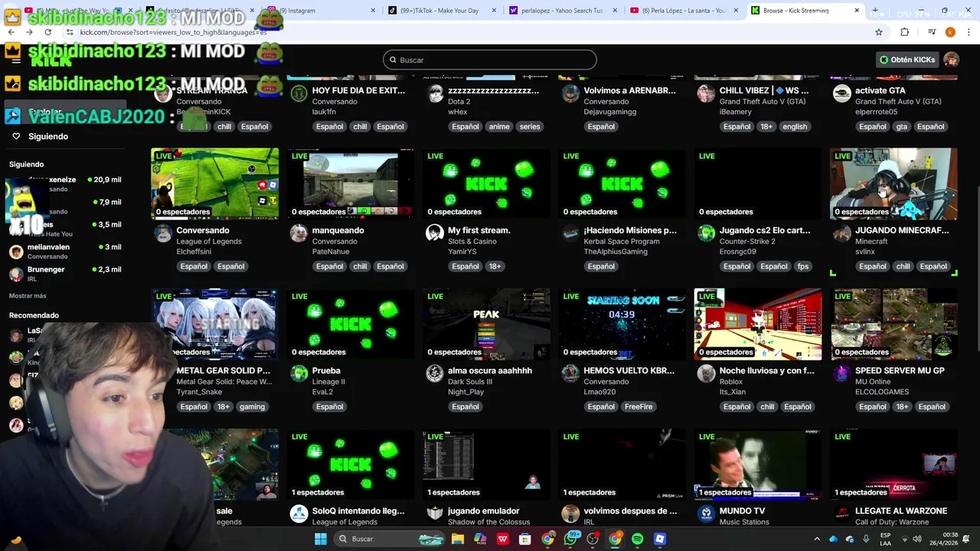
Task: Open WPS Office from the taskbar
Action: click(x=503, y=539)
